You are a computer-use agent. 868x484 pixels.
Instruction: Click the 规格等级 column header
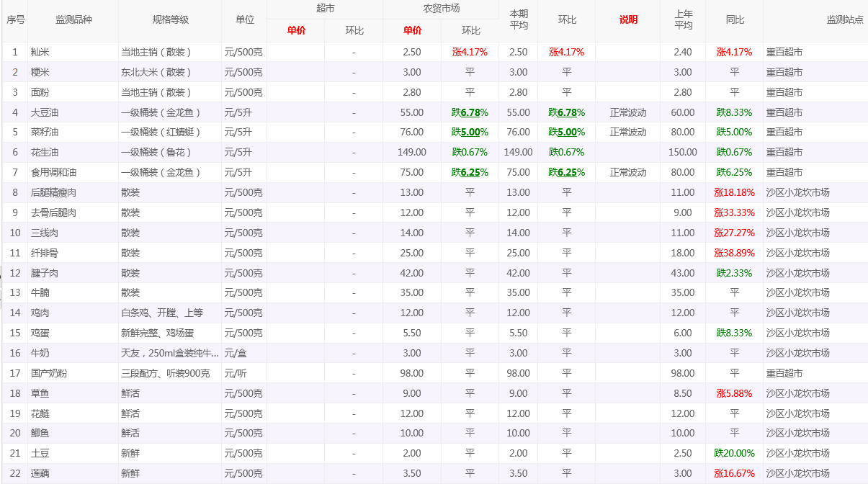point(171,20)
